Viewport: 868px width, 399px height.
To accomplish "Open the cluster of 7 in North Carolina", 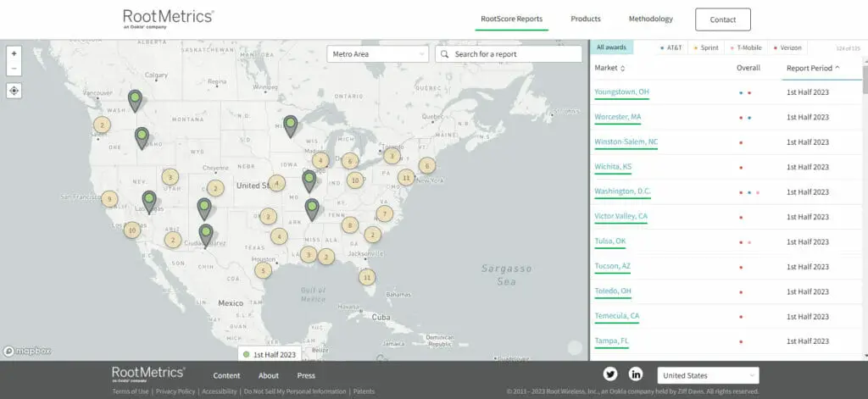I will point(384,213).
